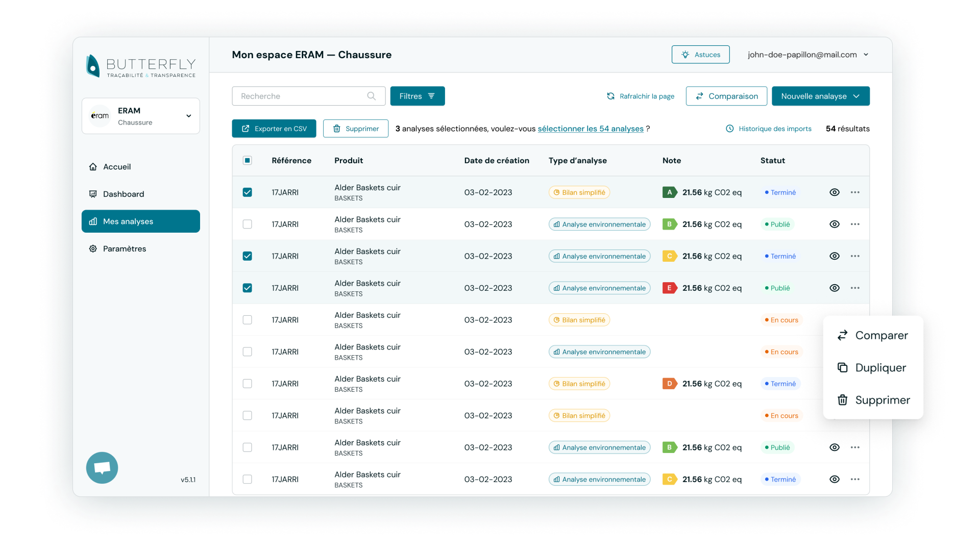Check the grade D row checkbox
Image resolution: width=980 pixels, height=551 pixels.
[x=248, y=384]
